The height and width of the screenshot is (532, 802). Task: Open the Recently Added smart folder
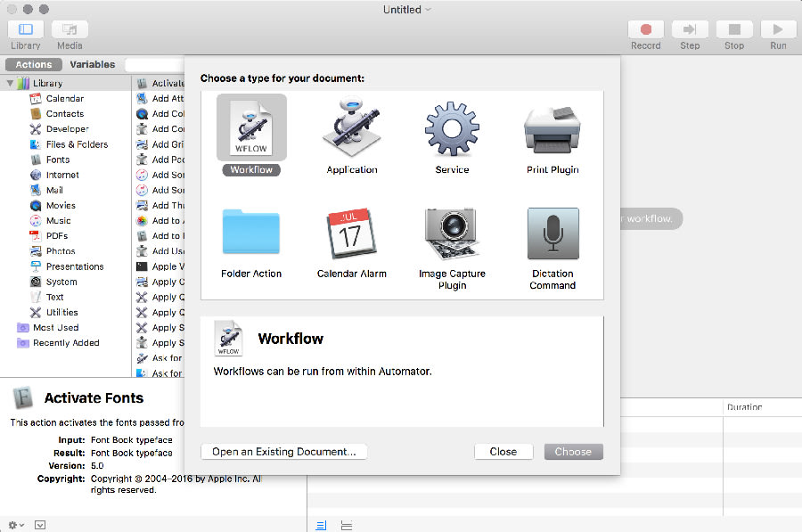(65, 343)
